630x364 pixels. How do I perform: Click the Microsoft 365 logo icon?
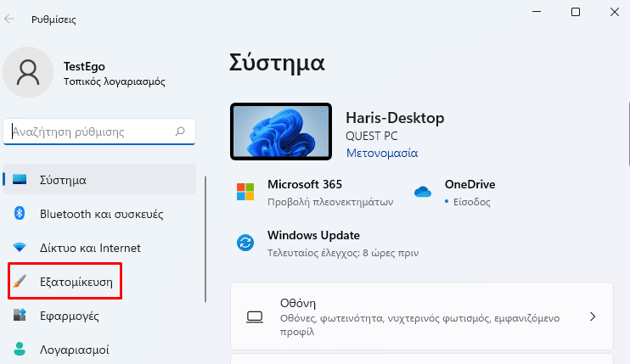click(245, 192)
